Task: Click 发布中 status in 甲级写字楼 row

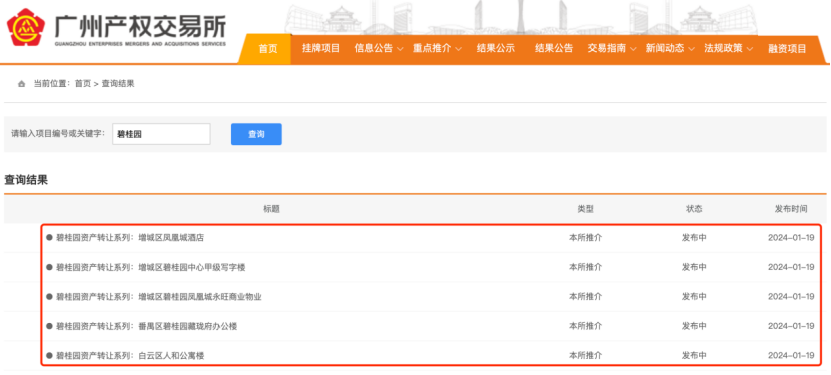Action: point(694,267)
